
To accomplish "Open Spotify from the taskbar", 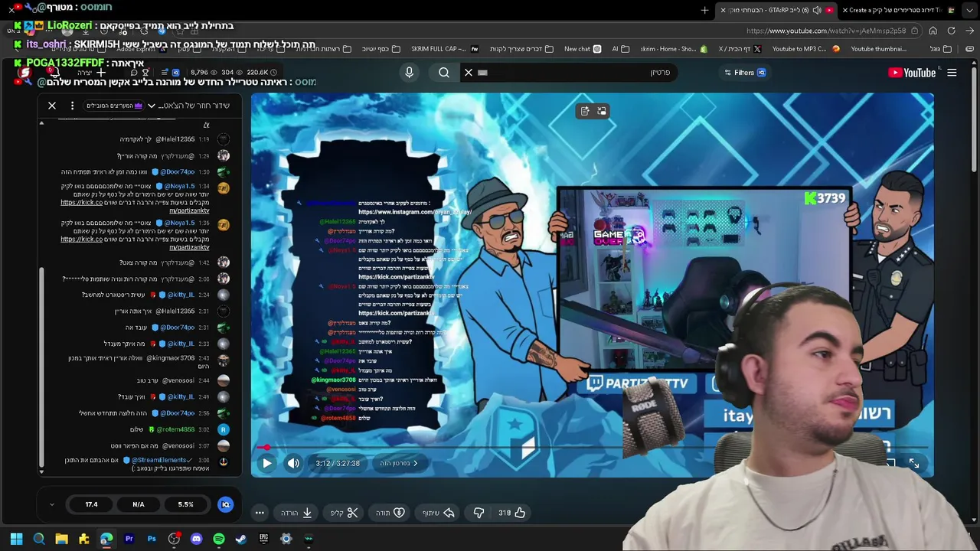I will tap(219, 539).
